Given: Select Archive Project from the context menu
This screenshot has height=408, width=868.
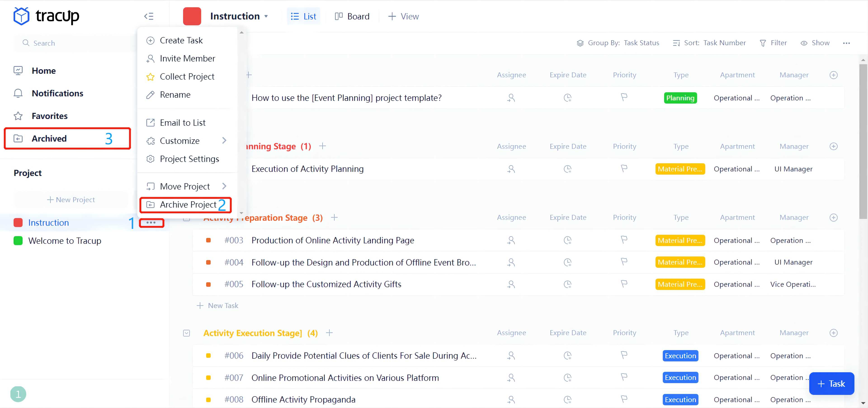Looking at the screenshot, I should 188,205.
